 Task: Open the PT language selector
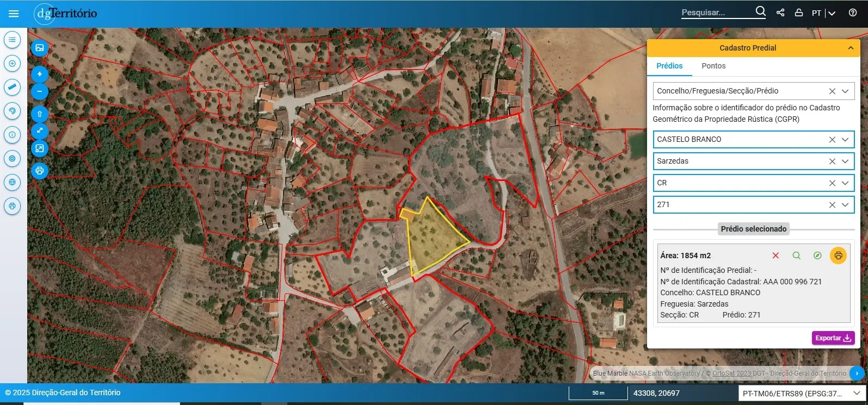(823, 13)
